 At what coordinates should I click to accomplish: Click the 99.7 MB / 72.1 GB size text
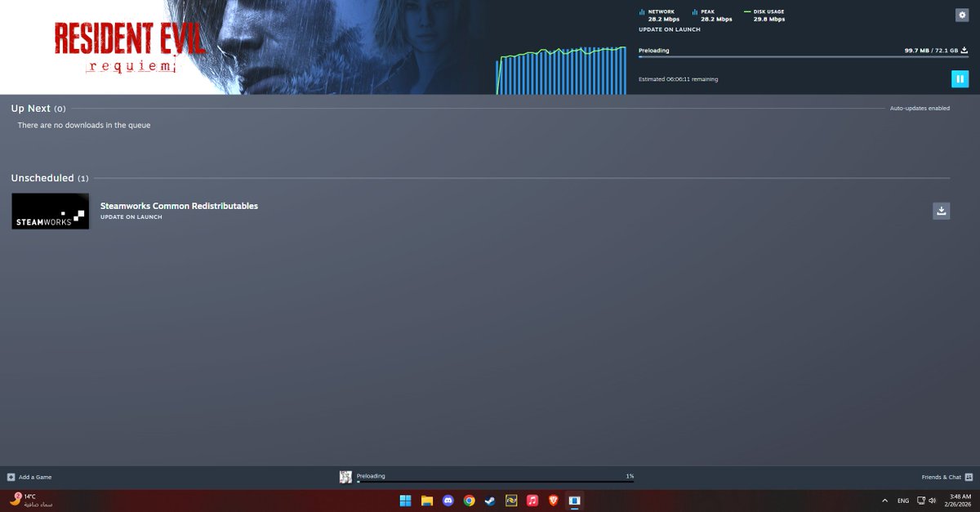click(x=931, y=50)
